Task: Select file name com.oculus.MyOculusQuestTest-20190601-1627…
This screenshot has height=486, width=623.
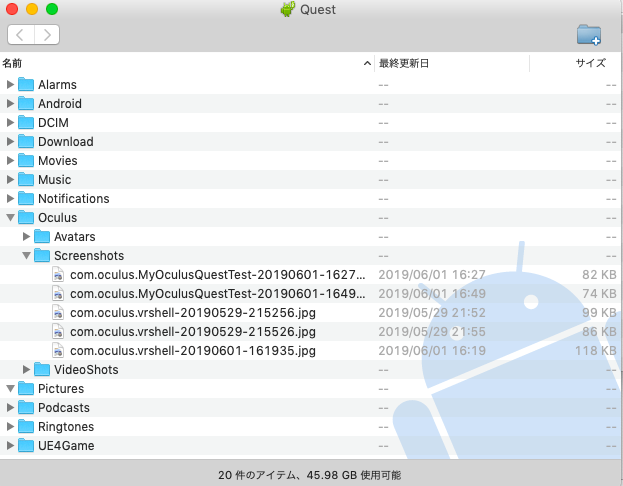Action: tap(217, 275)
